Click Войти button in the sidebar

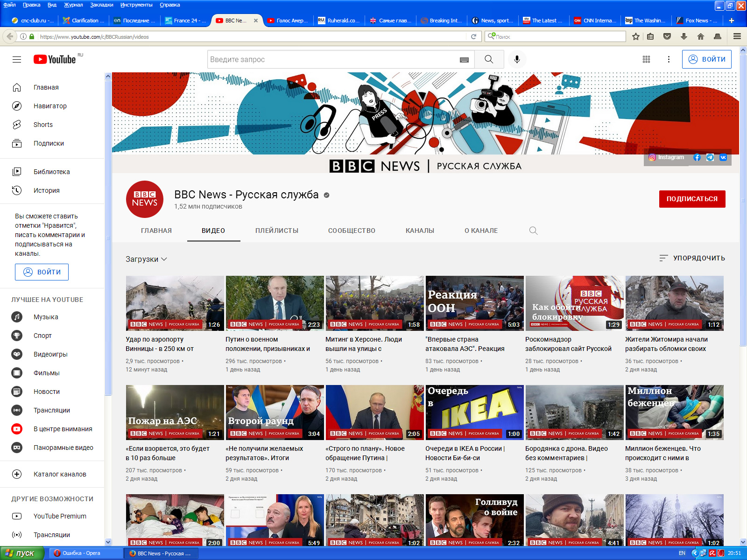(x=42, y=272)
